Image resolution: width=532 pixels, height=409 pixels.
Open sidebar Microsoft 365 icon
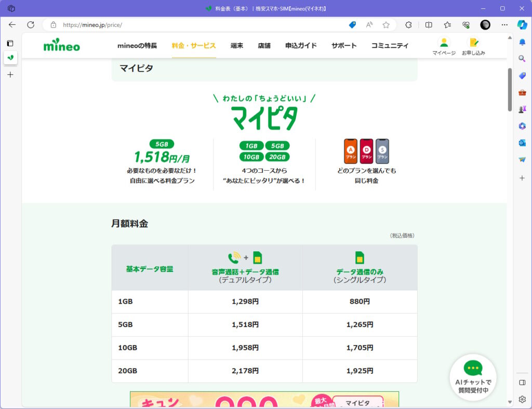point(522,126)
